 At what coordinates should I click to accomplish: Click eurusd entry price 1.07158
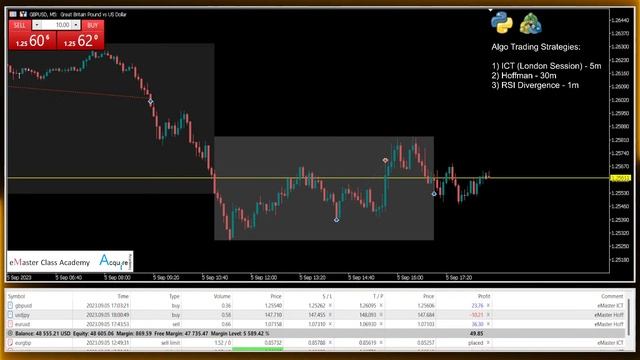click(x=273, y=324)
